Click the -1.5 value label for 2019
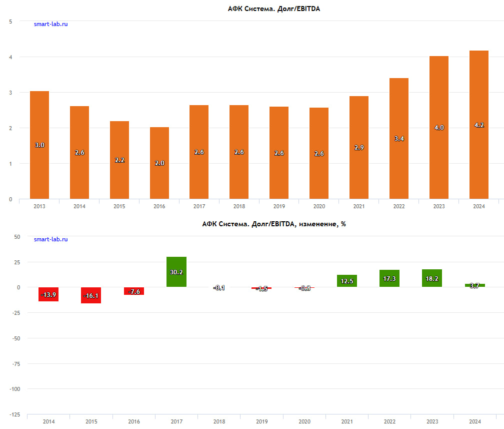Viewport: 504px width, 429px height. pyautogui.click(x=262, y=289)
